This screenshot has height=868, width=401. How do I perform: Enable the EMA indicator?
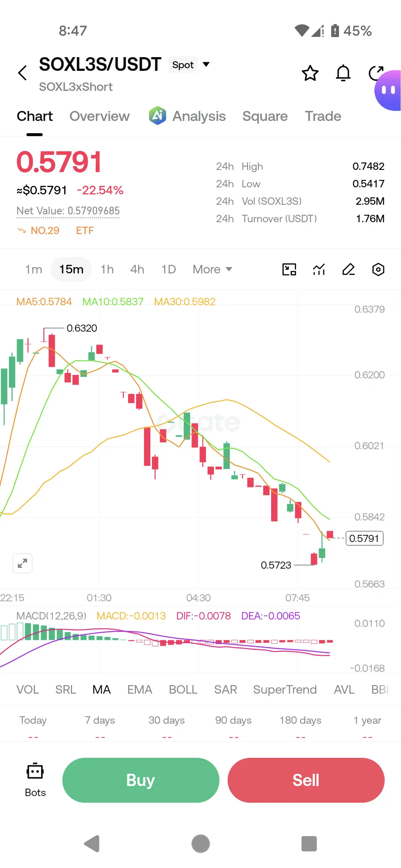point(140,690)
